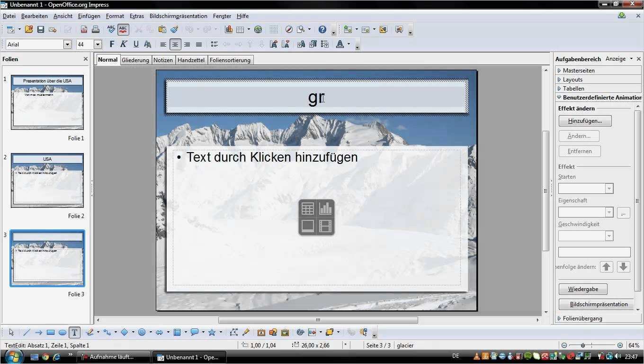Screen dimensions: 644x364
Task: Open the Bildschirmpräsentation menu
Action: click(179, 16)
